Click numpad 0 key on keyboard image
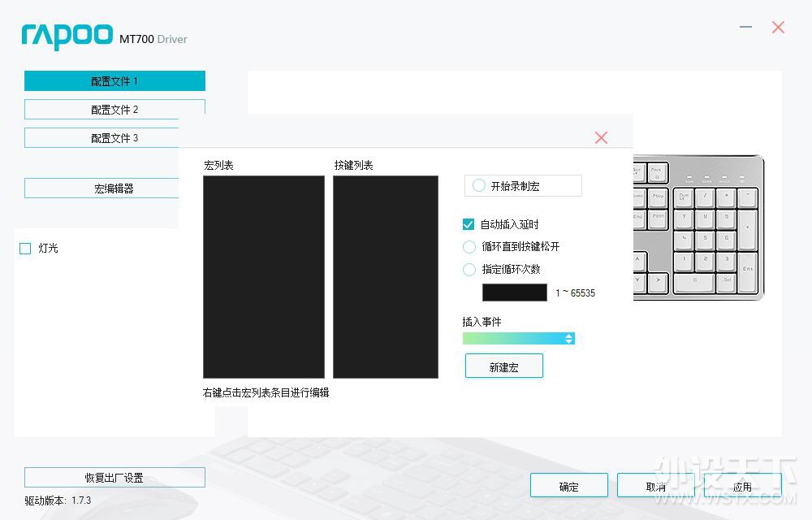Screen dimensions: 812x520 [x=694, y=284]
